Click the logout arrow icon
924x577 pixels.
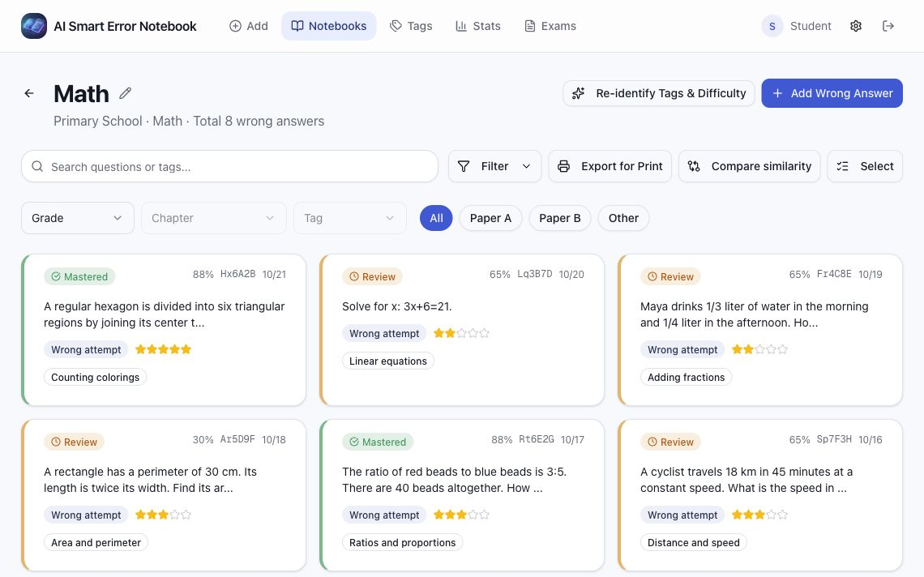coord(888,26)
